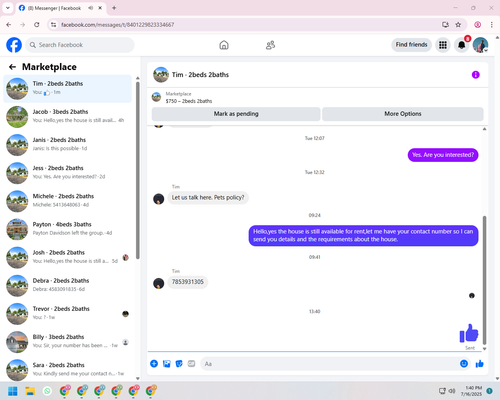Open the notifications bell icon
Screen dimensions: 500x400
click(x=462, y=45)
